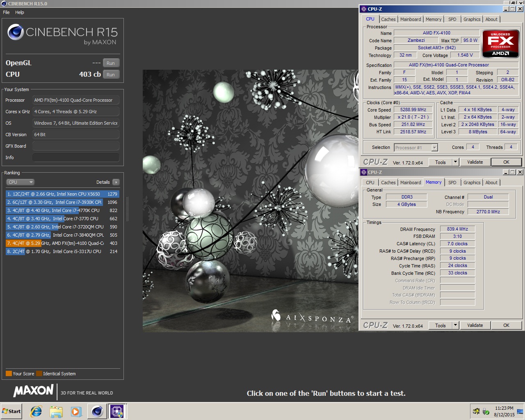Open About tab in upper CPU-Z window

coord(491,19)
